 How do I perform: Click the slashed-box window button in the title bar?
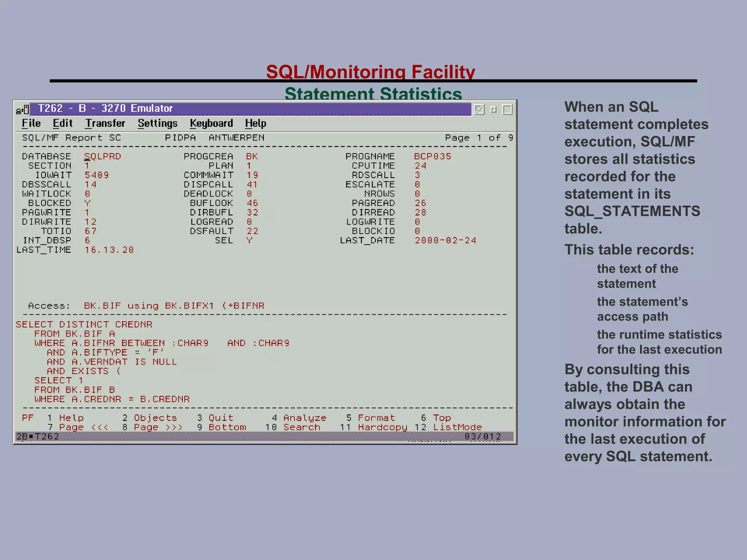(479, 109)
